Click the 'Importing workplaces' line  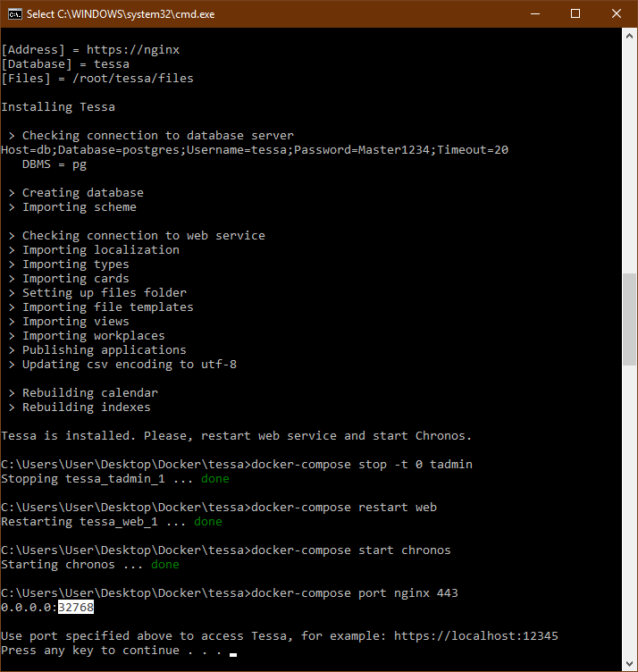click(87, 336)
